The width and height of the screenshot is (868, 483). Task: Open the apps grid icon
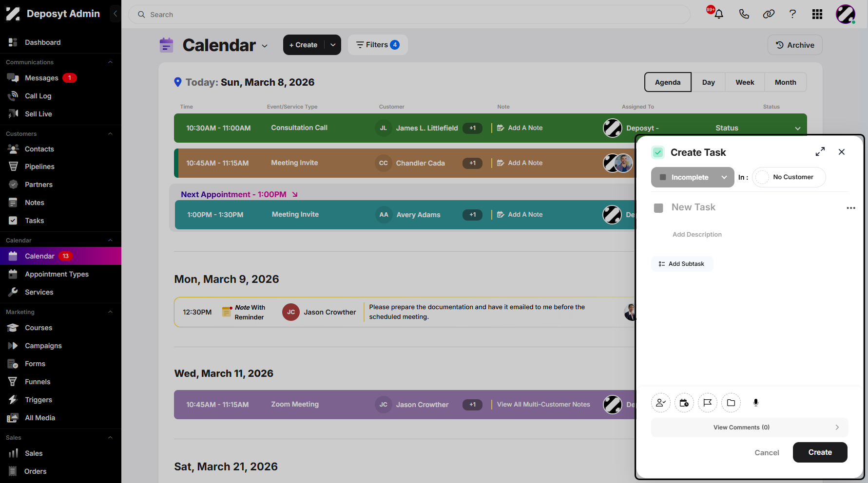(x=817, y=14)
